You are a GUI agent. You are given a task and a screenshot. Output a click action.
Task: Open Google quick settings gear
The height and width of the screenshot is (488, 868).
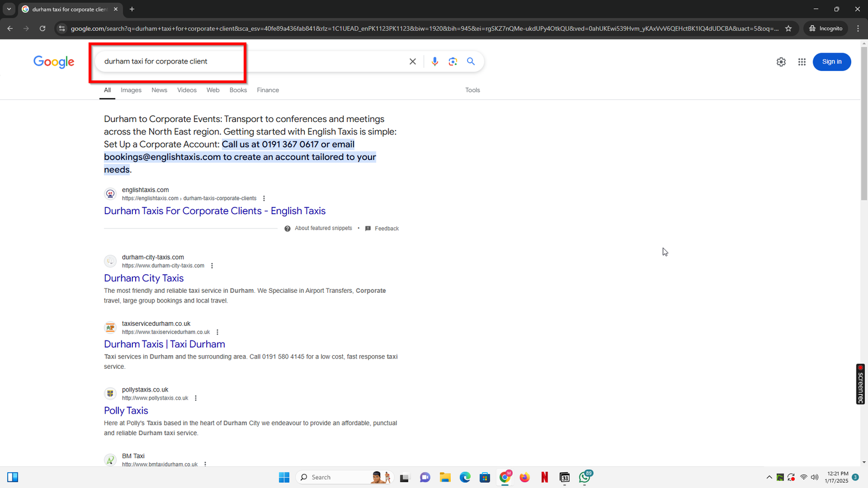coord(781,62)
